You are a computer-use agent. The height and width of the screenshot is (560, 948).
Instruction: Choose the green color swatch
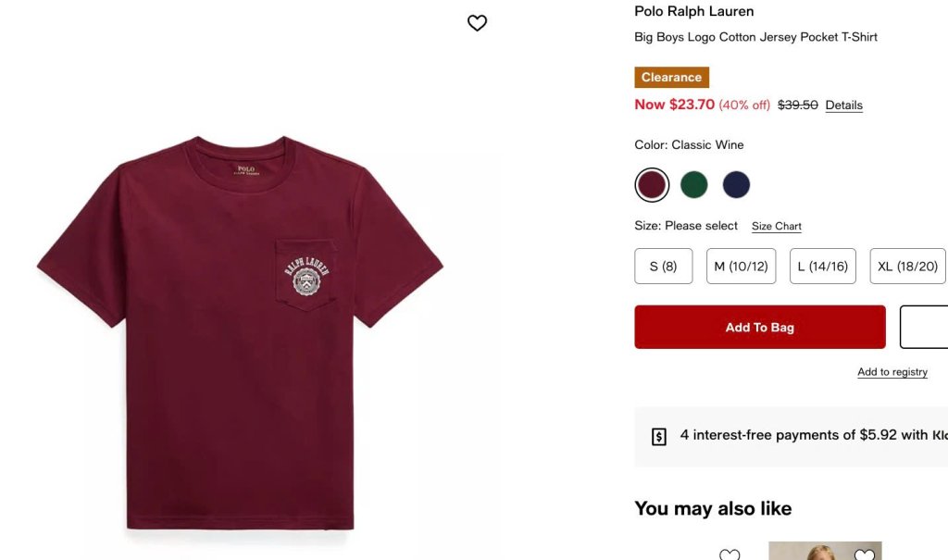click(x=694, y=185)
